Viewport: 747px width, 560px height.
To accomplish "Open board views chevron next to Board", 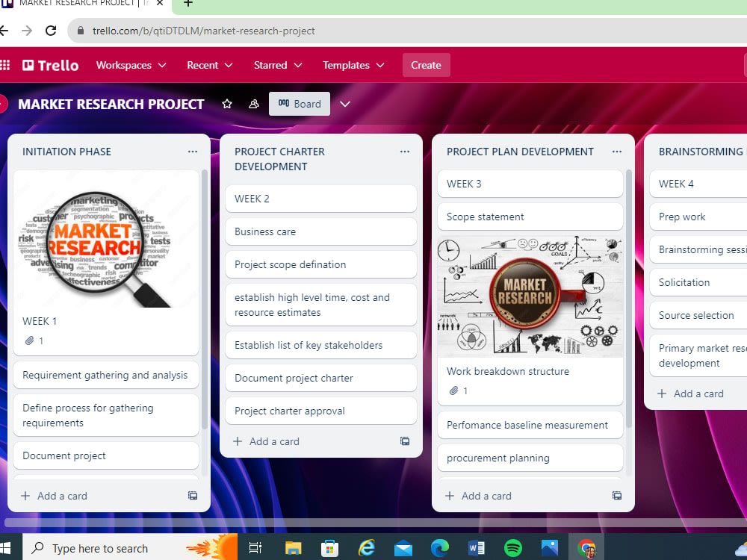I will click(x=345, y=104).
